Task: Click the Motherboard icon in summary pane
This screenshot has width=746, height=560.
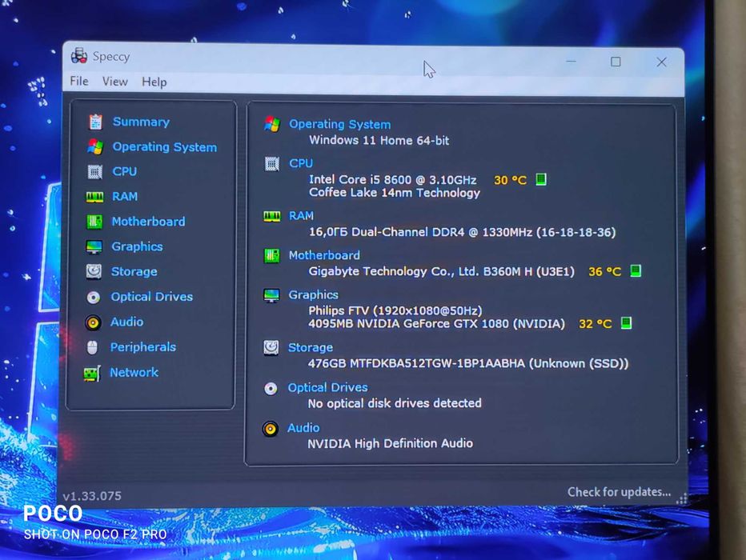Action: click(271, 256)
